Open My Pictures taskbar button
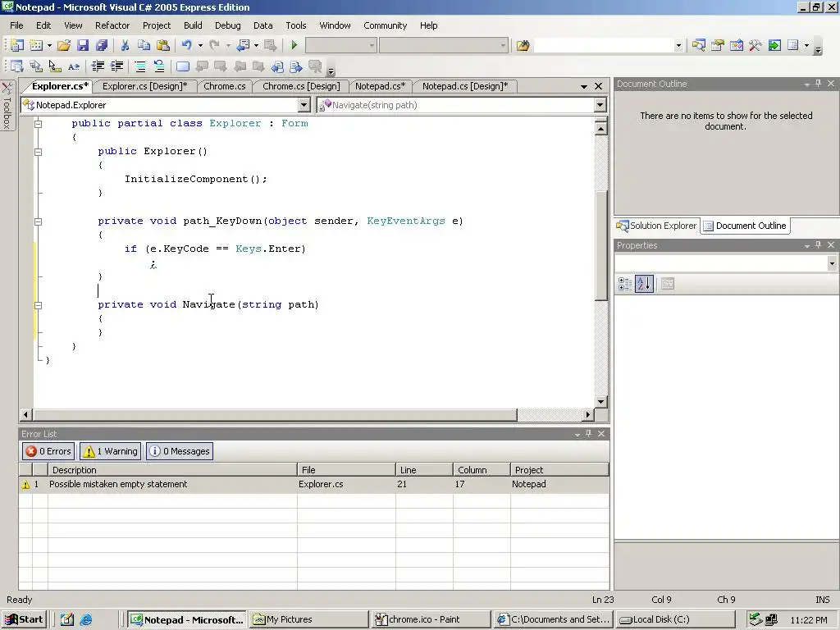The width and height of the screenshot is (840, 630). pyautogui.click(x=308, y=619)
